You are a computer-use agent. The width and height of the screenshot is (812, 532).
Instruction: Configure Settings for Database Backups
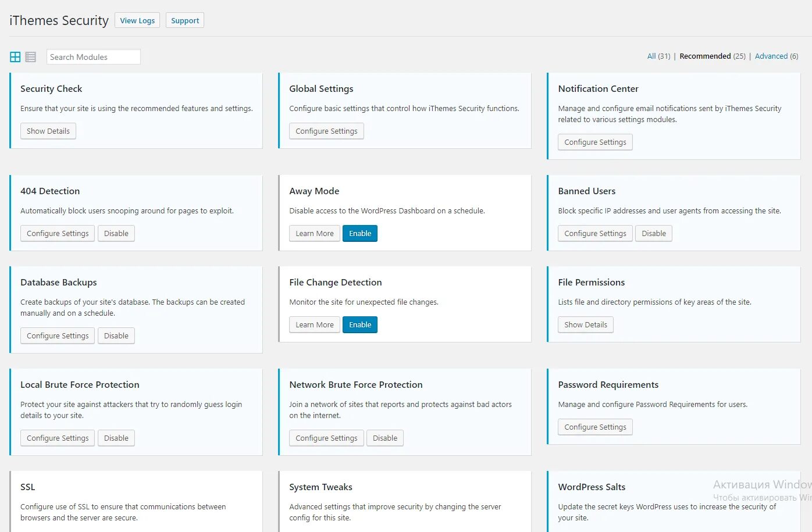(x=58, y=336)
